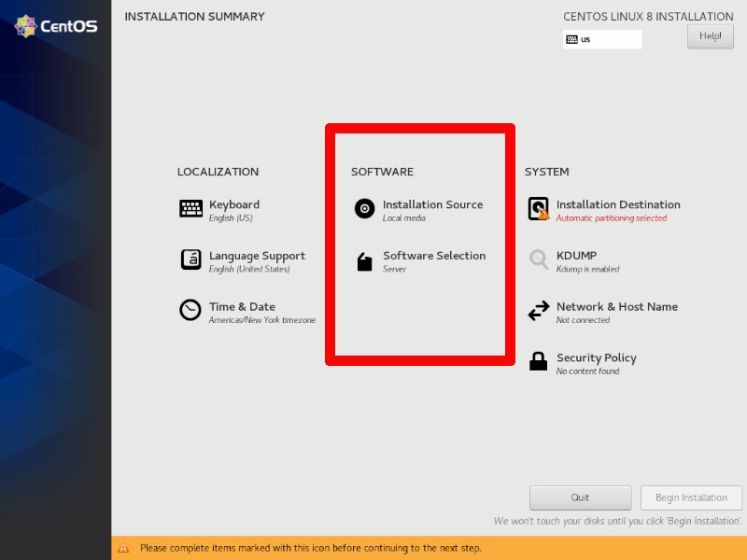Select the Installation Destination disk icon
747x560 pixels.
coord(540,209)
